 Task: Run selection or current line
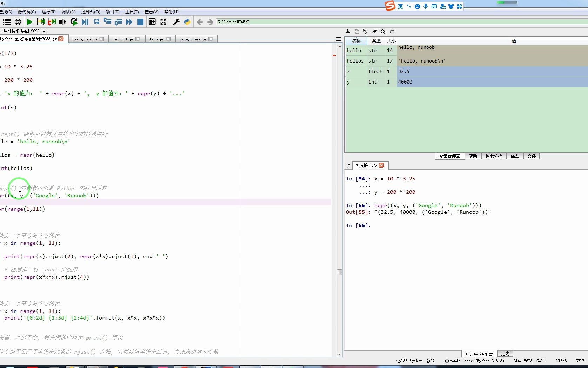(62, 22)
